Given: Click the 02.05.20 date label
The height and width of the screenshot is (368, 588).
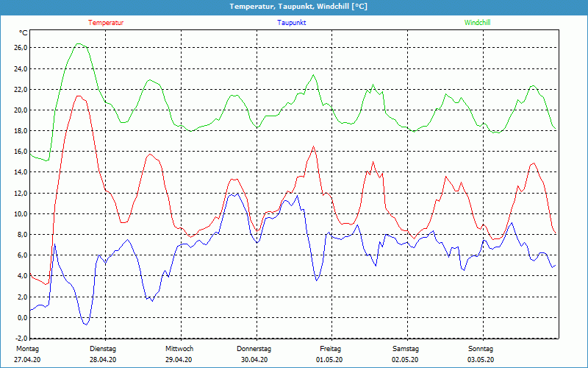Looking at the screenshot, I should click(405, 360).
